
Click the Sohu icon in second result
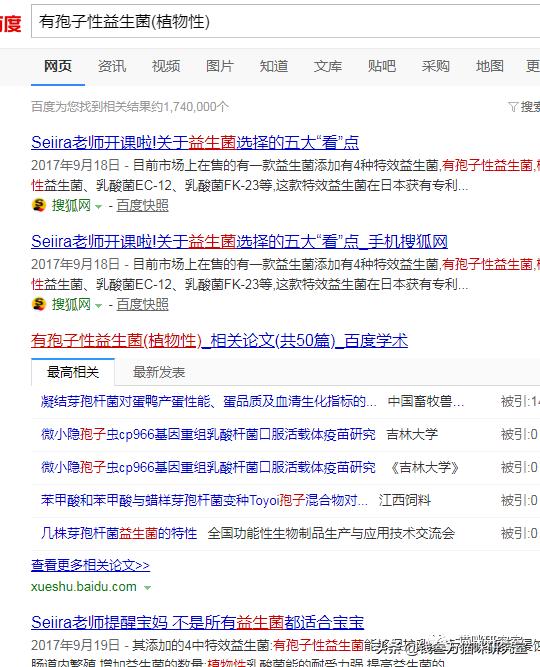coord(39,304)
